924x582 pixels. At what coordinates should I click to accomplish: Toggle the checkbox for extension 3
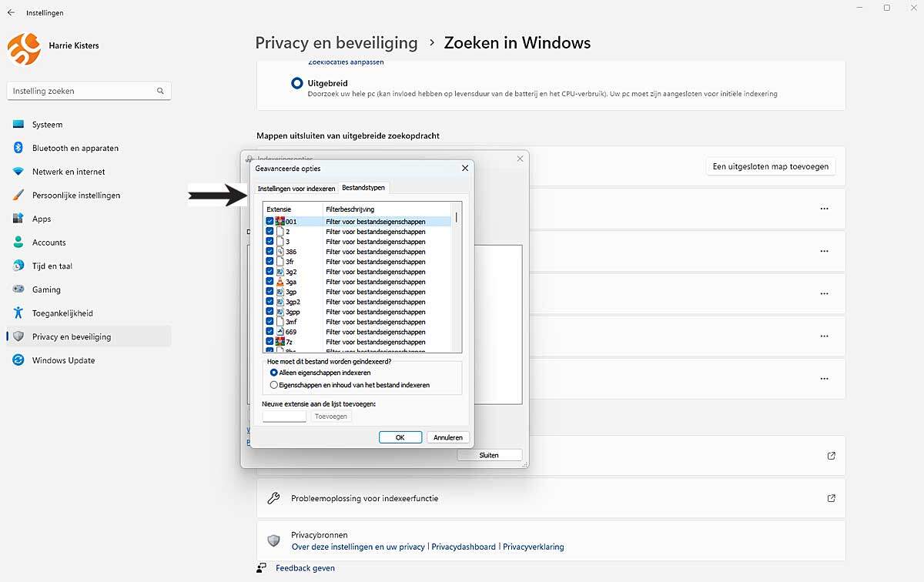point(269,242)
